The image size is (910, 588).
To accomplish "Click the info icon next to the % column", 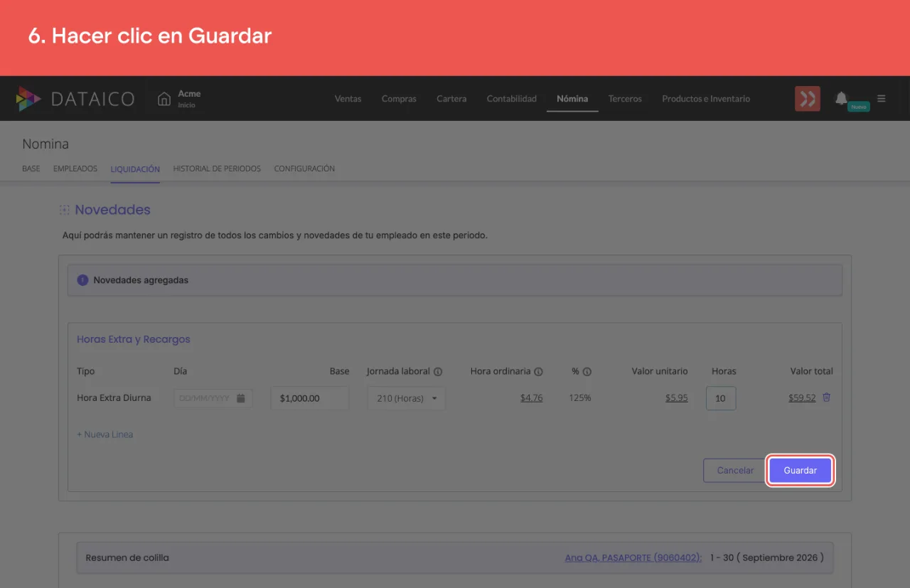I will (588, 372).
